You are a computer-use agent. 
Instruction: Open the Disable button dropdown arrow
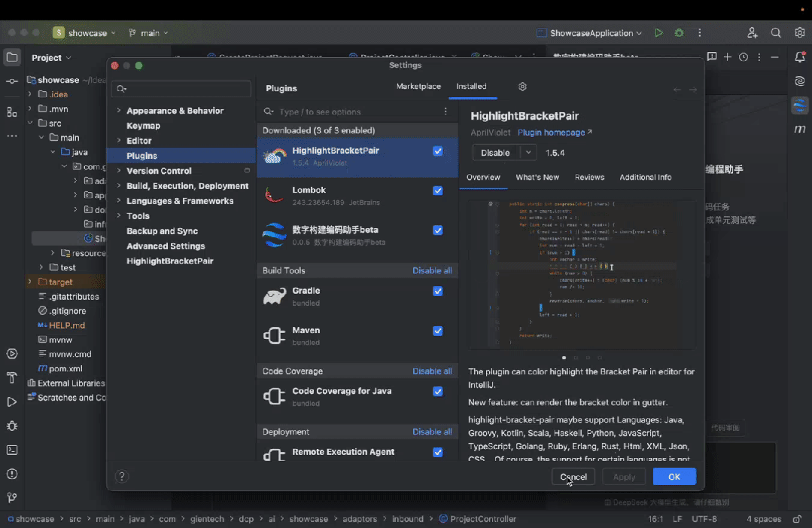click(x=528, y=152)
